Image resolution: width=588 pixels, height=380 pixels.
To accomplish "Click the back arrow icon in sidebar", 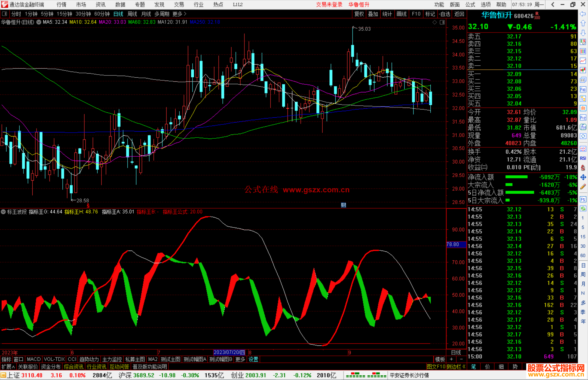I will 583,14.
